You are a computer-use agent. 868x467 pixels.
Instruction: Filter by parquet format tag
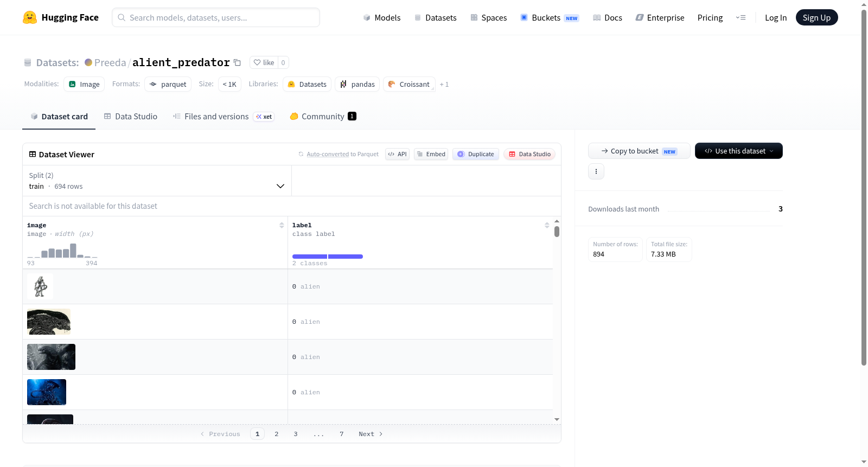point(168,84)
